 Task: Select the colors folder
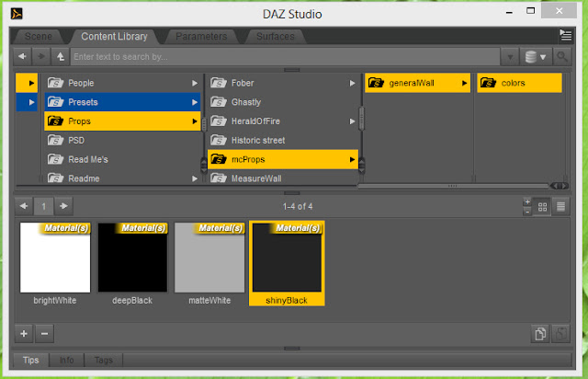pyautogui.click(x=519, y=83)
